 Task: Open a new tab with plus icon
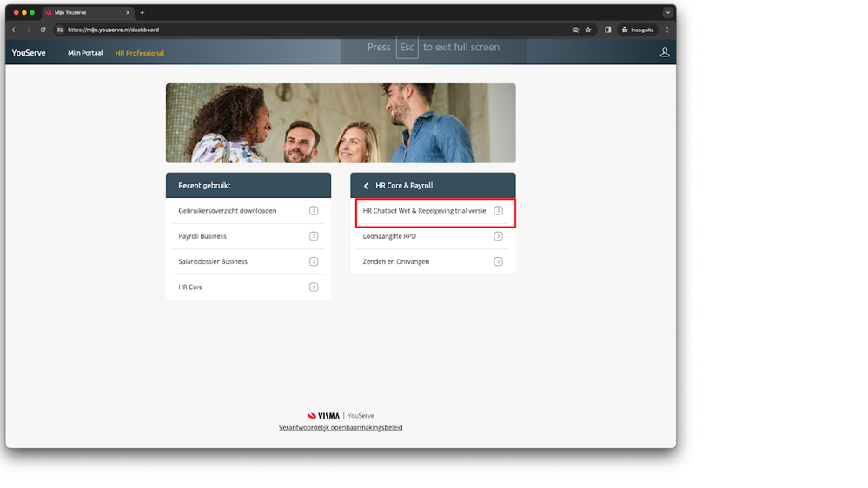142,13
